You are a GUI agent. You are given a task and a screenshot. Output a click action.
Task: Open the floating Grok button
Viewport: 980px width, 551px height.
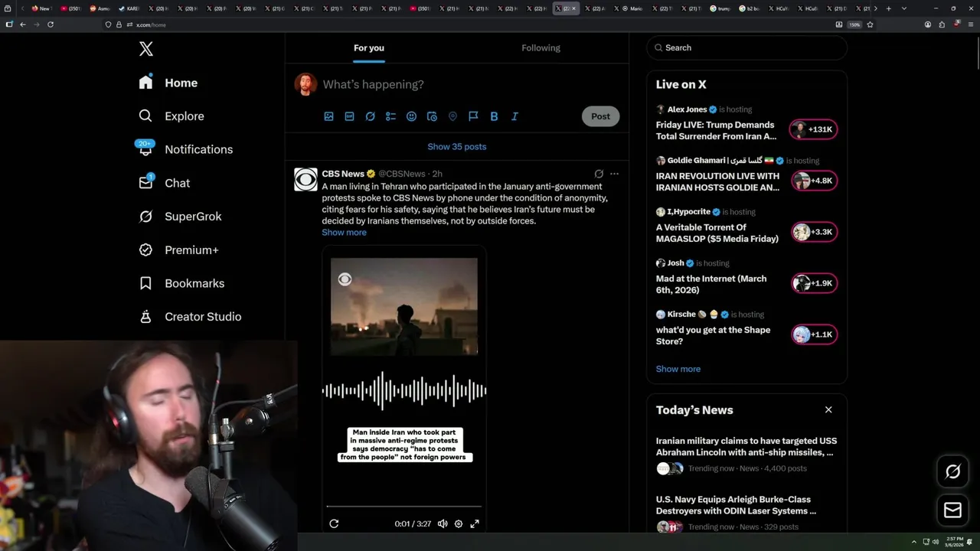(x=953, y=472)
